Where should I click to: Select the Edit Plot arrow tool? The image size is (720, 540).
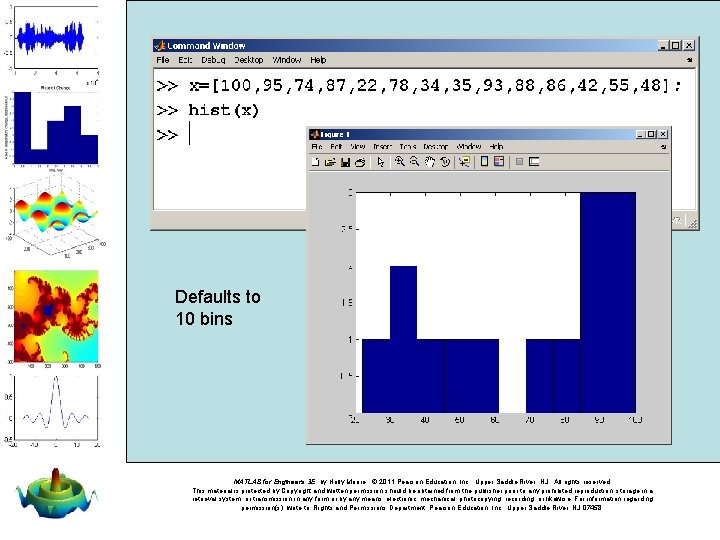pos(380,162)
